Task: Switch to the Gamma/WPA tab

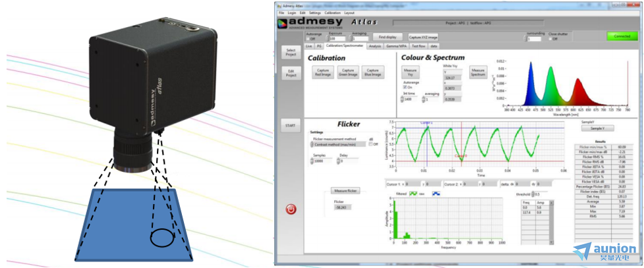Action: tap(396, 46)
